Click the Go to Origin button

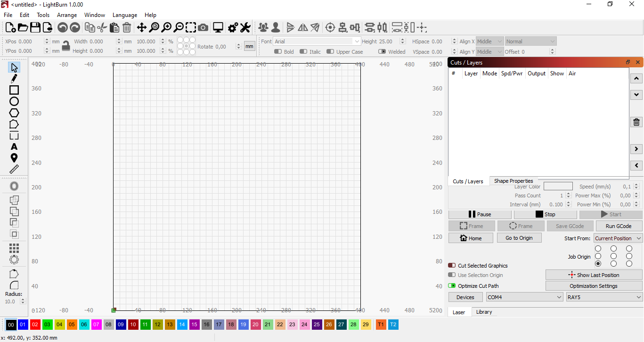point(519,238)
